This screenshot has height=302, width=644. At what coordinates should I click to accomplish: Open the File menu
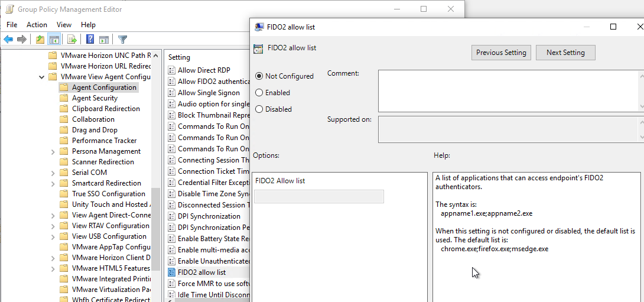12,25
